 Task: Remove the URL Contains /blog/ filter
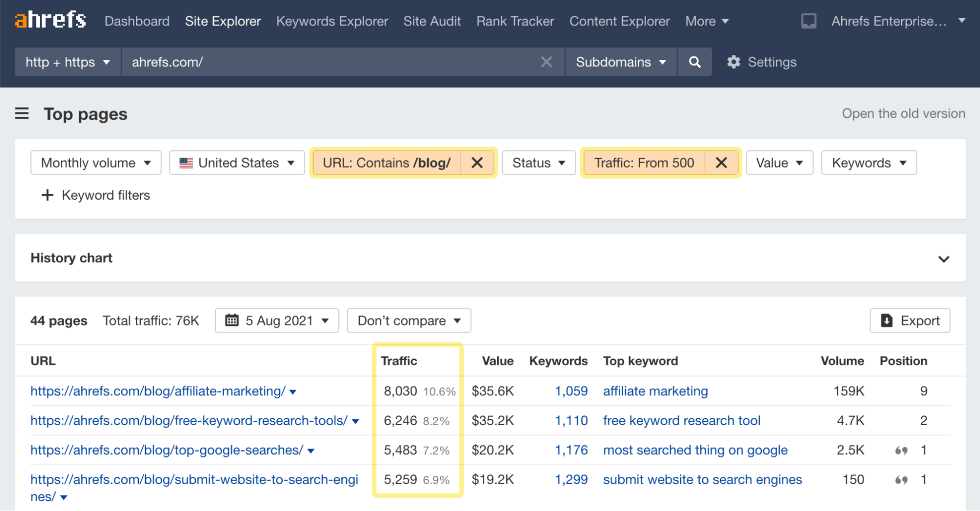pyautogui.click(x=477, y=163)
